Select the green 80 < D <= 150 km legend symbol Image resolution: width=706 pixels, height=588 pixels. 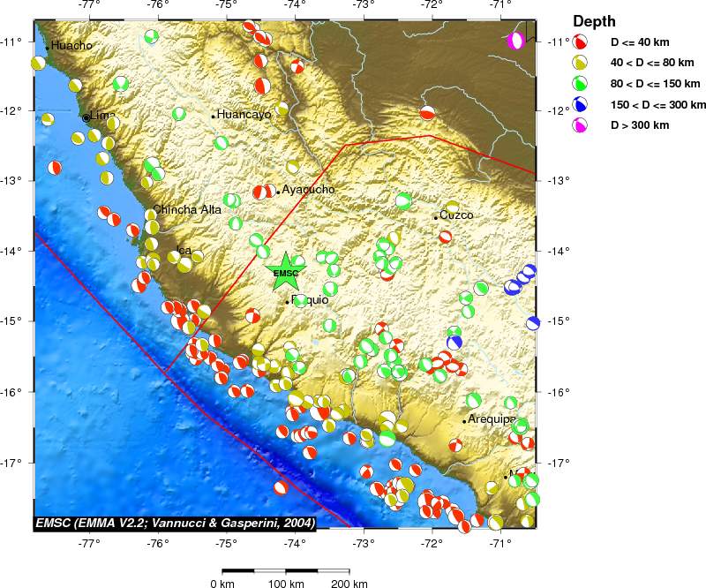pos(581,84)
